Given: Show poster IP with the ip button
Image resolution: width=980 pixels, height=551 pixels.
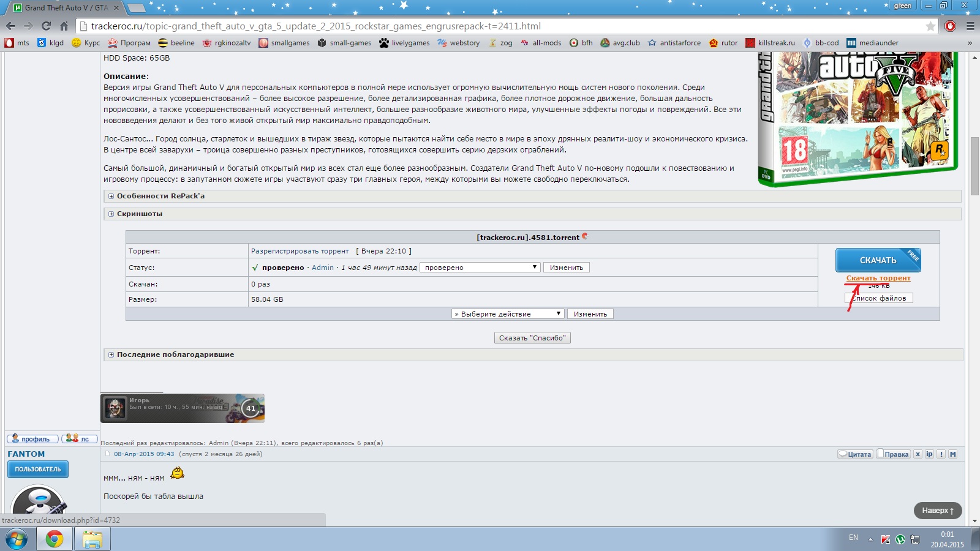Looking at the screenshot, I should point(929,454).
